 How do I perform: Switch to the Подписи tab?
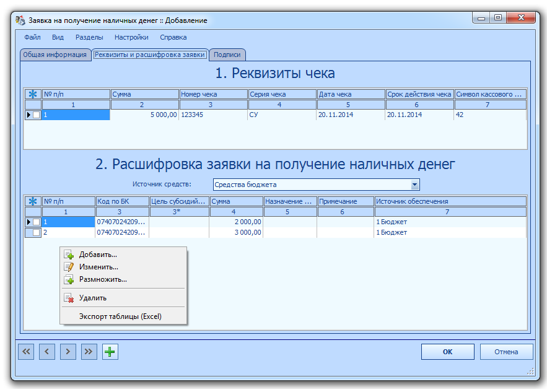[227, 54]
